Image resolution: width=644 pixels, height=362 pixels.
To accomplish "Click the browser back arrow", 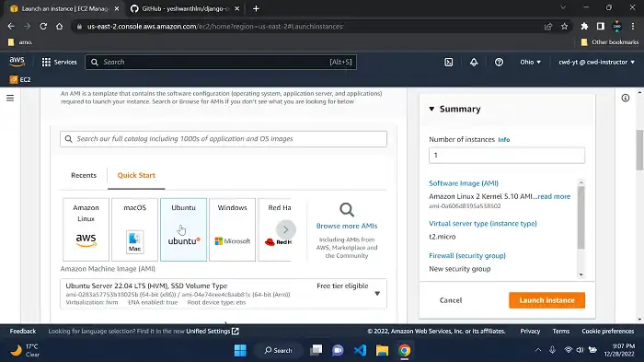I will point(11,27).
